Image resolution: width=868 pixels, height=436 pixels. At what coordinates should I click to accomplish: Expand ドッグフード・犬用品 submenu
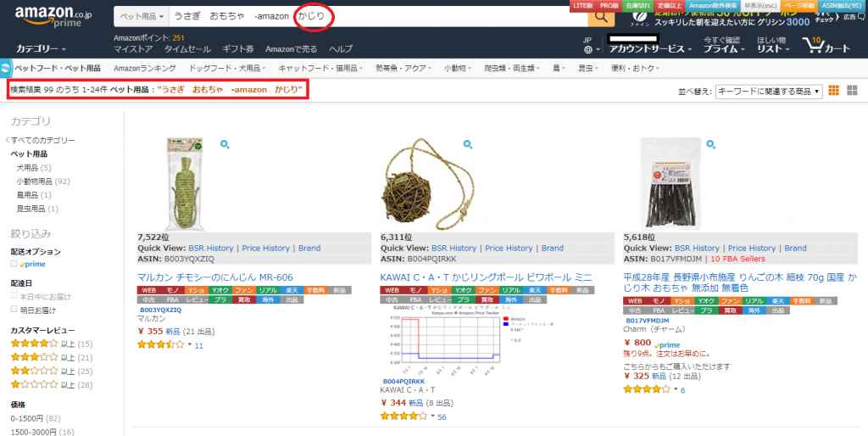[x=227, y=68]
